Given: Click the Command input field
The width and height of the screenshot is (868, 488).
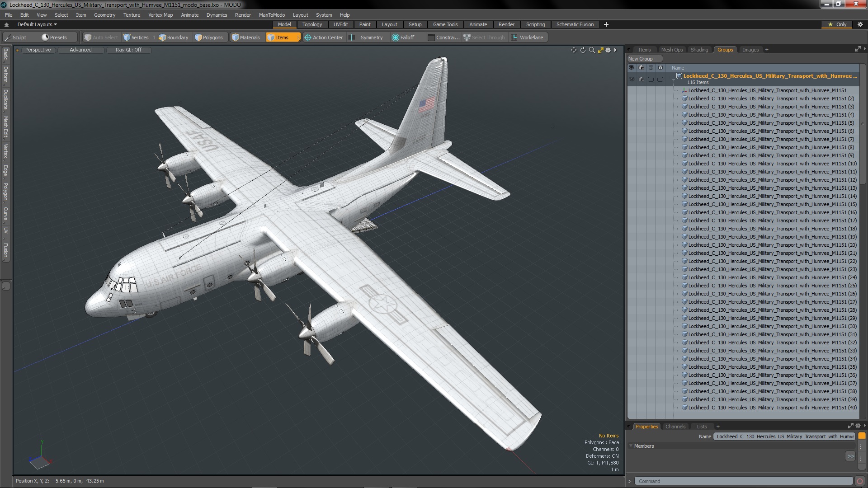Looking at the screenshot, I should pos(743,481).
